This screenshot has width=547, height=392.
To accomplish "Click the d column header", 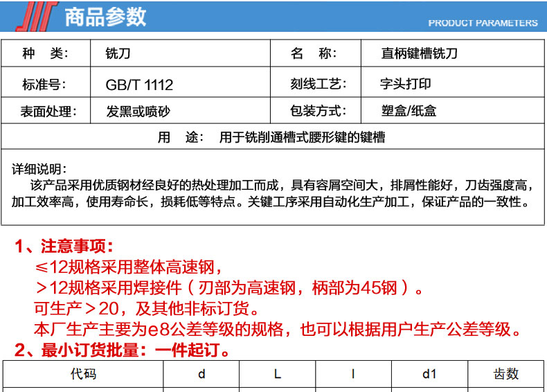I will 201,374.
